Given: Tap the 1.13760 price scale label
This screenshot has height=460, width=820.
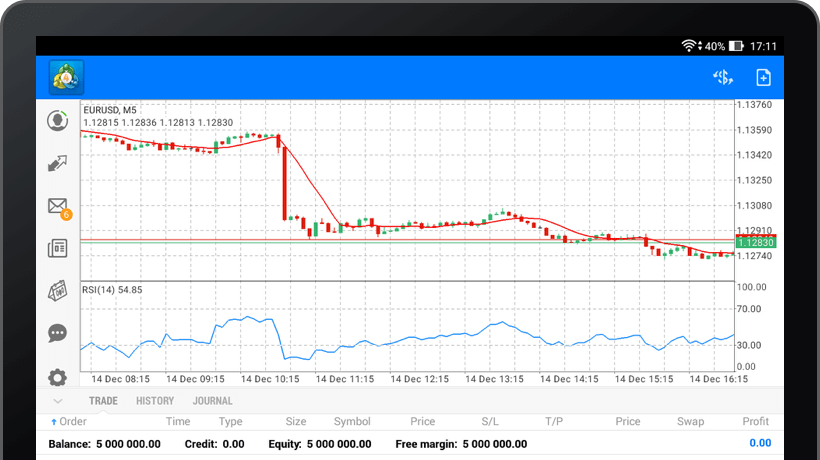Looking at the screenshot, I should [754, 105].
